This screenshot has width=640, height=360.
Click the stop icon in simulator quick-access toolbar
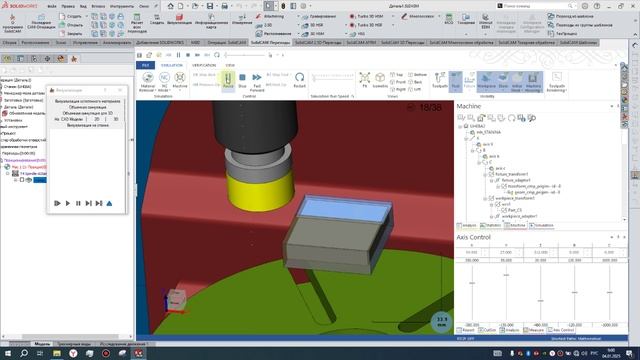[188, 55]
